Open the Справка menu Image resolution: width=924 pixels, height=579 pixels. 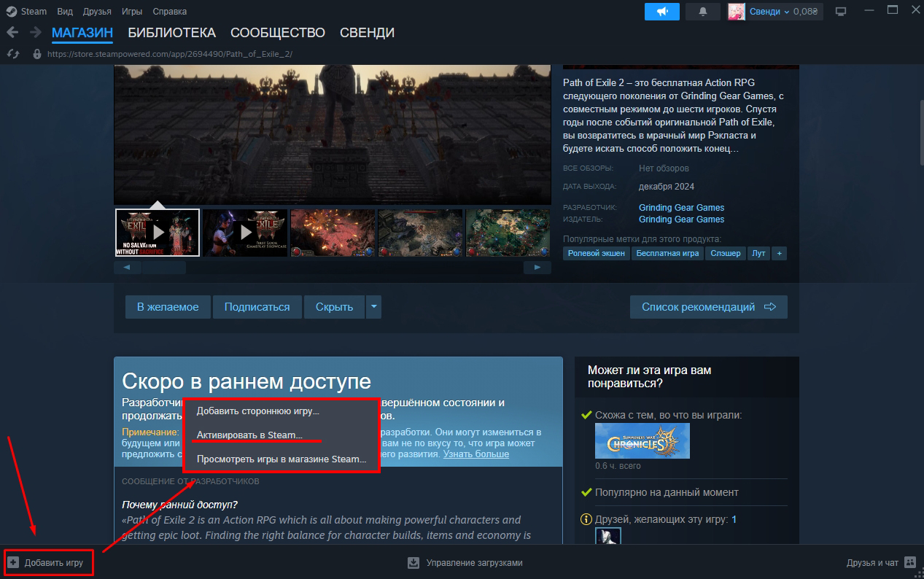point(170,11)
